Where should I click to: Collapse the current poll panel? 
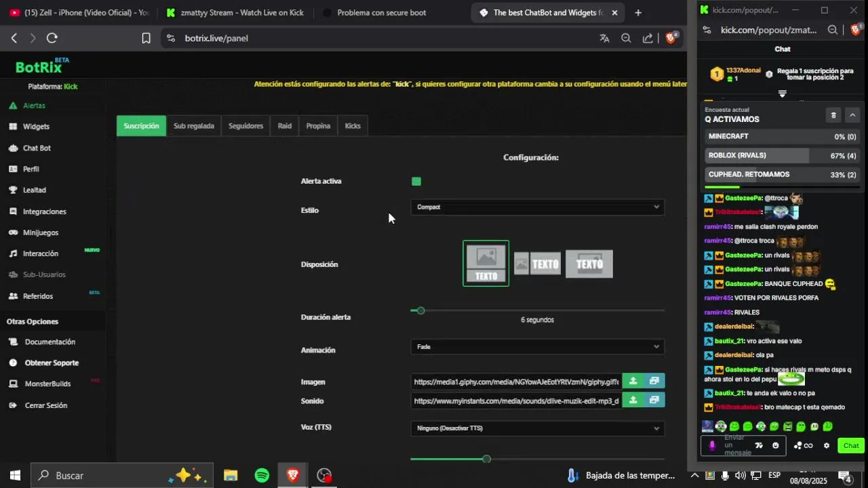pos(852,115)
